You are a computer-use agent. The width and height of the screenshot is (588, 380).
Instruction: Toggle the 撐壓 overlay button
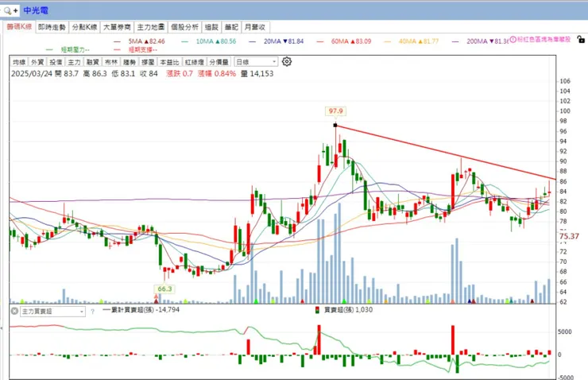[147, 62]
